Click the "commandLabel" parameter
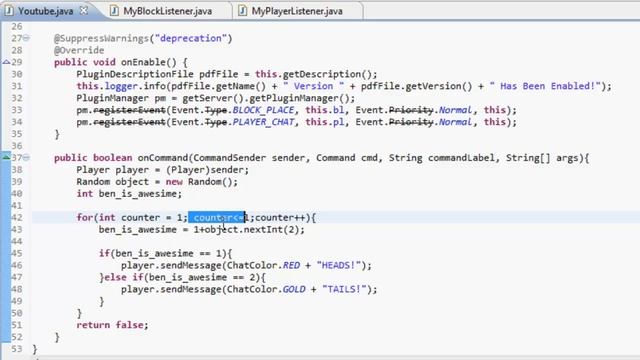This screenshot has width=640, height=360. point(461,158)
